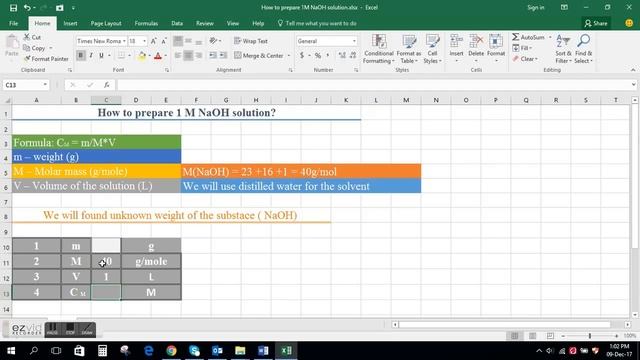Click Decrease Decimal
The image size is (640, 360).
[x=353, y=56]
